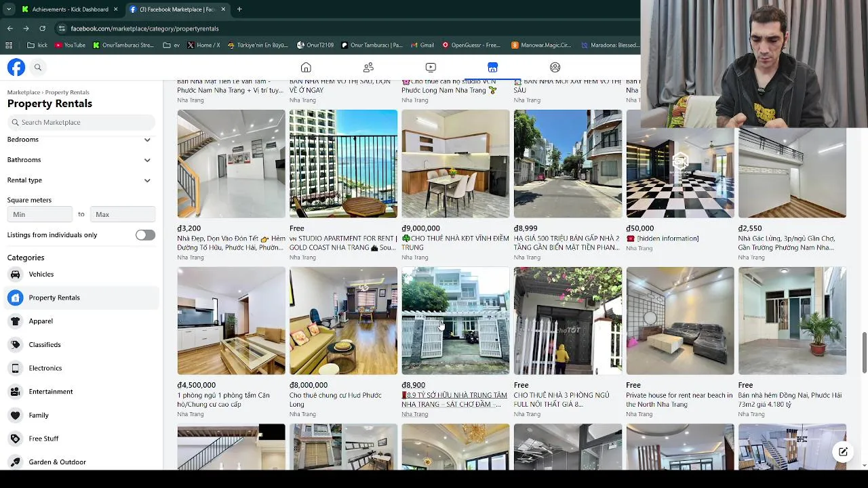The height and width of the screenshot is (488, 868).
Task: Open new browser tab with plus icon
Action: 239,9
